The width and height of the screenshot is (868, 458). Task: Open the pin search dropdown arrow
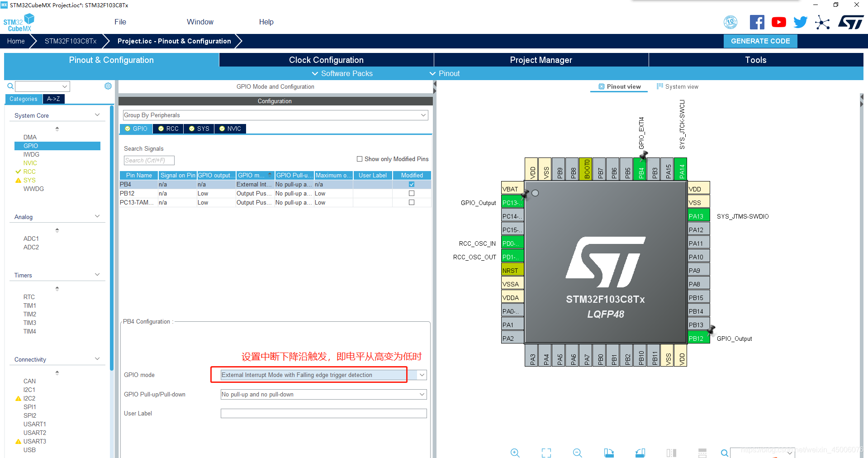[790, 453]
